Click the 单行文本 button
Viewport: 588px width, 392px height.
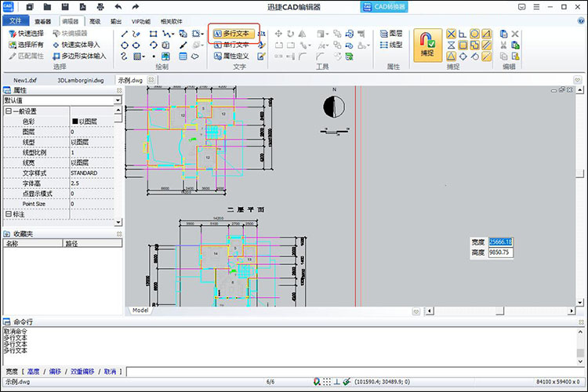[231, 45]
